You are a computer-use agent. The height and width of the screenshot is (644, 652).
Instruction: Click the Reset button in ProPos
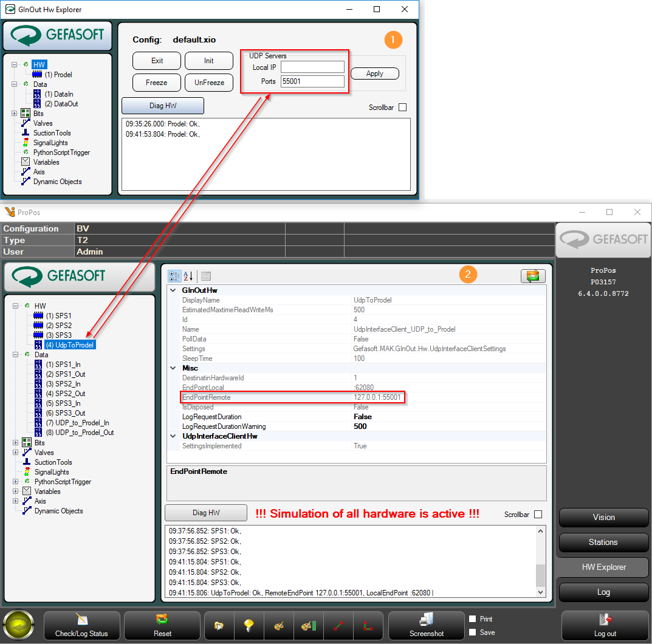click(x=162, y=625)
